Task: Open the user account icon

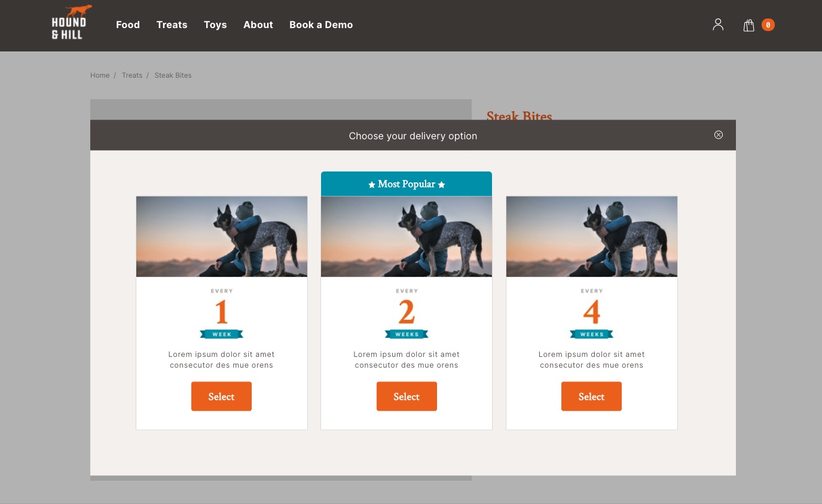Action: [718, 25]
